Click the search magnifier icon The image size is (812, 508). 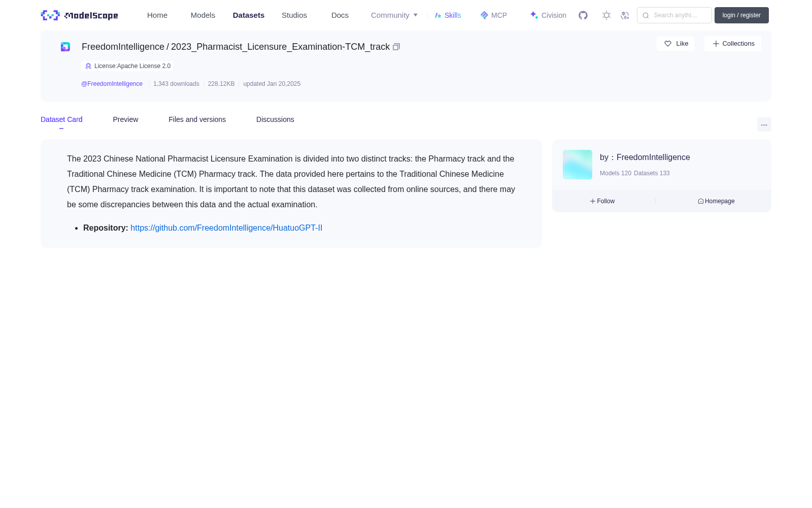tap(646, 15)
